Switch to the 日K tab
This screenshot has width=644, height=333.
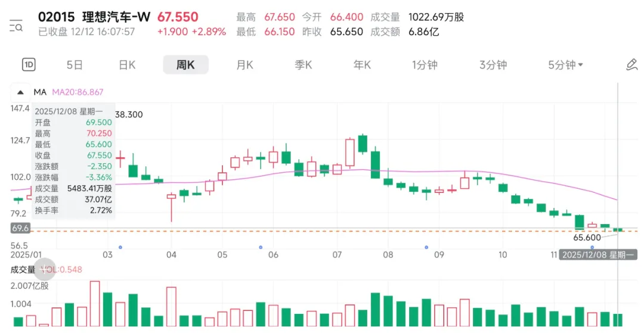click(127, 65)
